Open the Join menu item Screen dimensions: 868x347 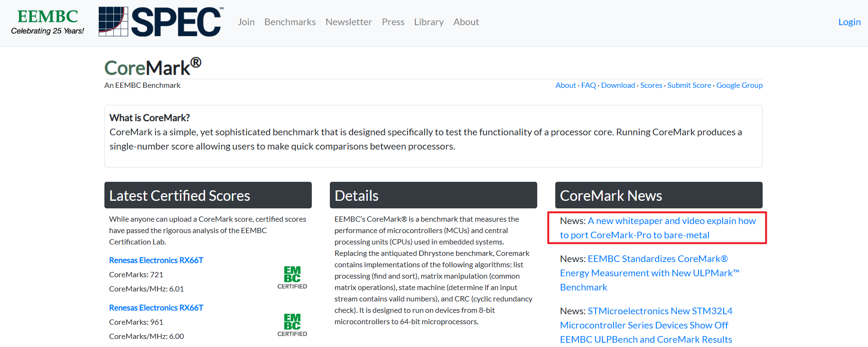coord(246,22)
